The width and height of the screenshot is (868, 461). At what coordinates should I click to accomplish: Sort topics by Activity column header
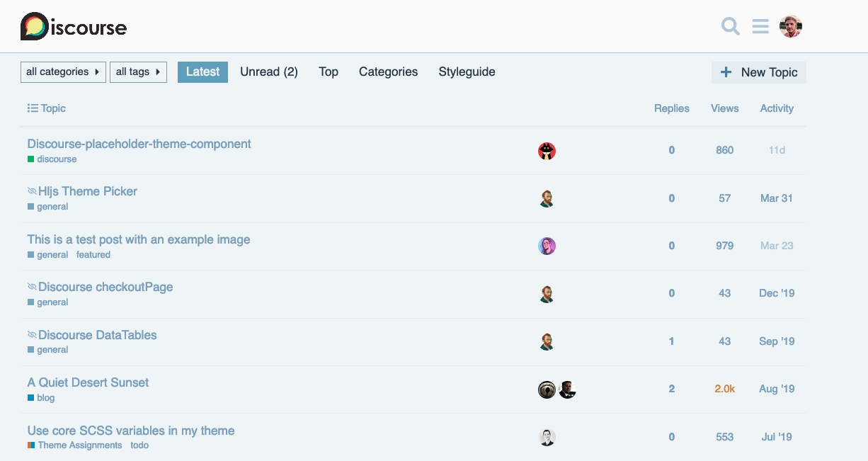click(x=777, y=108)
